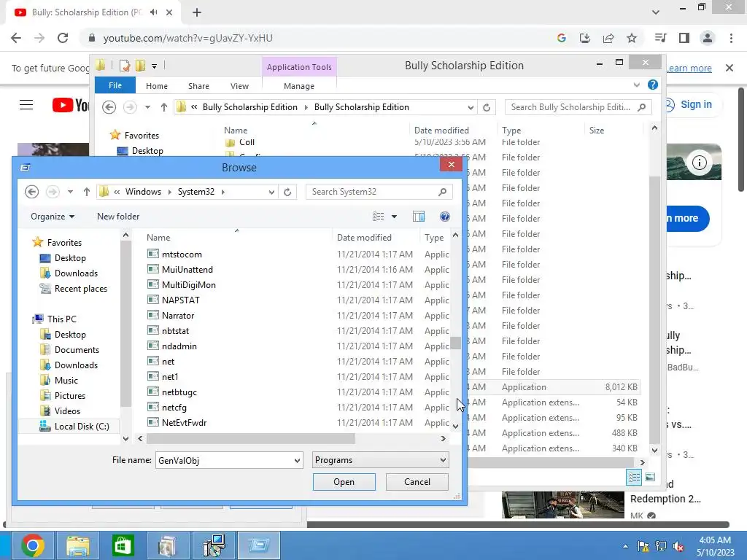This screenshot has height=560, width=747.
Task: Click the Learn more link
Action: click(x=689, y=69)
